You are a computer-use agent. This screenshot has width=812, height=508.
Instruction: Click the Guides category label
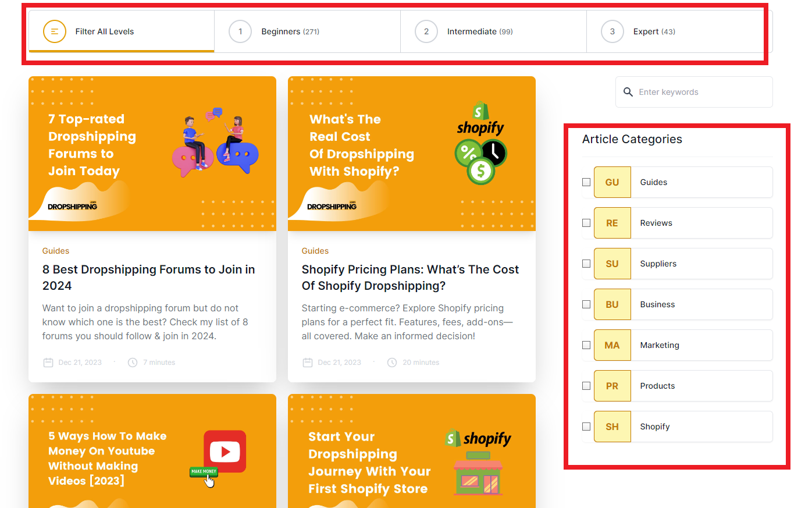point(654,182)
